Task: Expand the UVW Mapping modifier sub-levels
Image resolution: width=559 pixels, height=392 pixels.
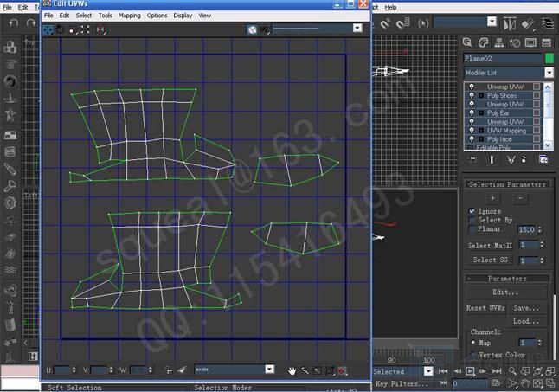Action: (481, 131)
